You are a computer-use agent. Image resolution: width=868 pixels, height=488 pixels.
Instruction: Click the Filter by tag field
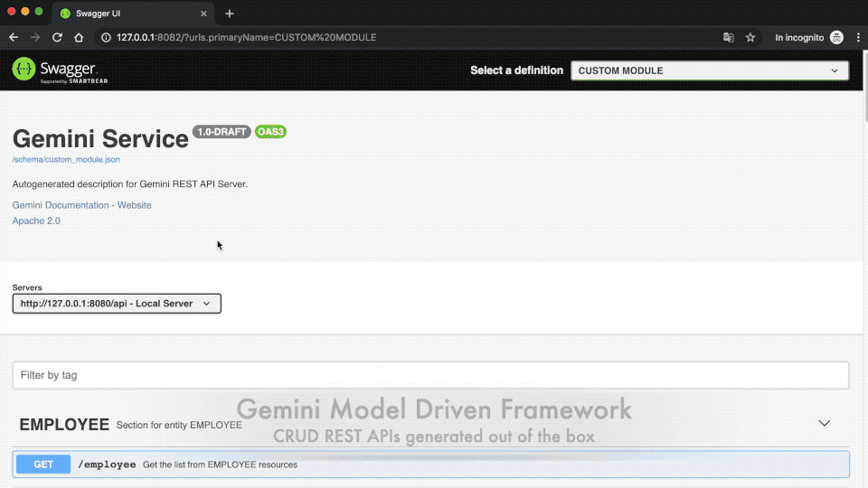click(x=430, y=375)
